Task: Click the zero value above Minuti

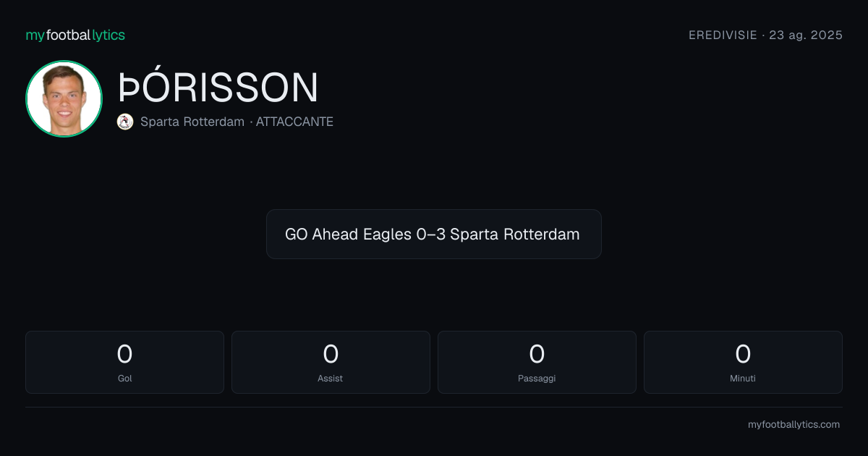Action: [743, 354]
